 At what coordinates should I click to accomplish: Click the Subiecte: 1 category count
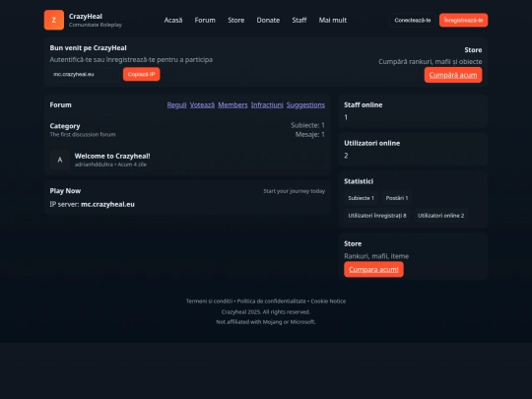(x=307, y=125)
